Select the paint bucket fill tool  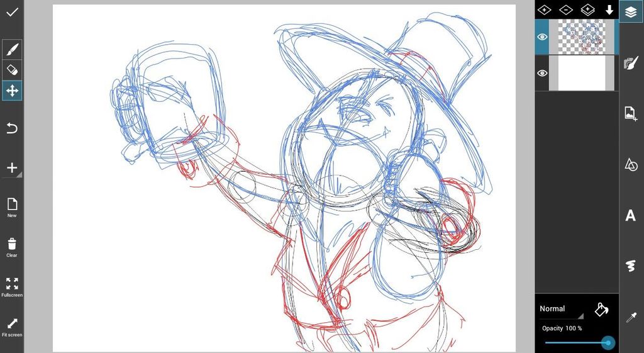click(x=601, y=310)
